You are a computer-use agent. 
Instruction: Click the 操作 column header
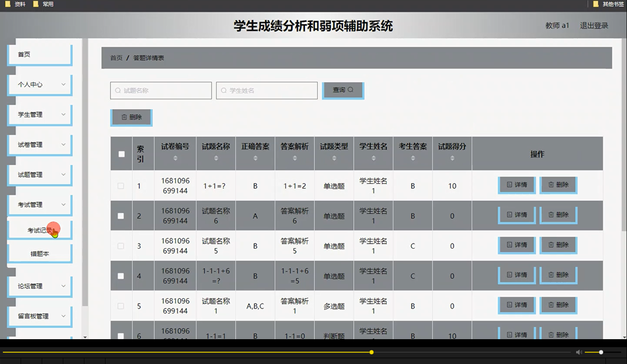537,154
